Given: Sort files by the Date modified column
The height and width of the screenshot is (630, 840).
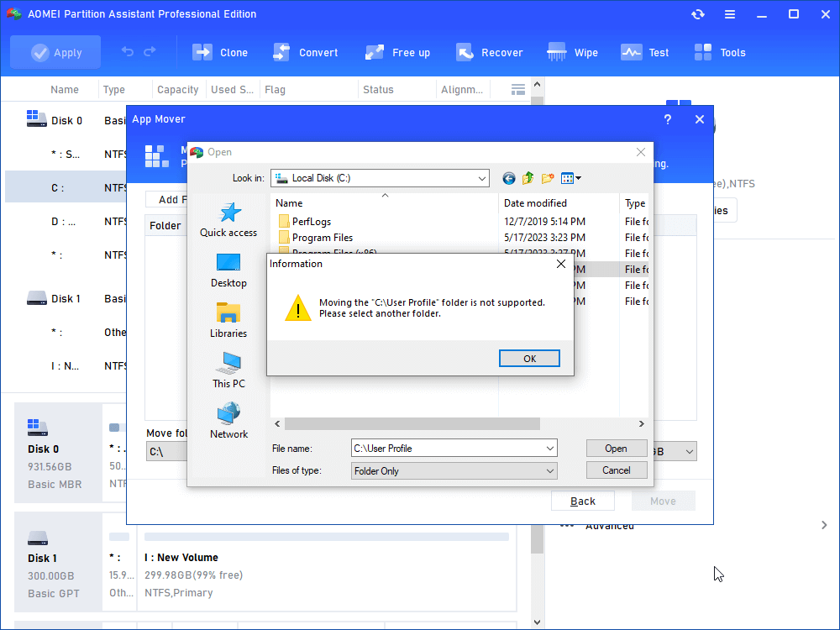Looking at the screenshot, I should pos(538,202).
